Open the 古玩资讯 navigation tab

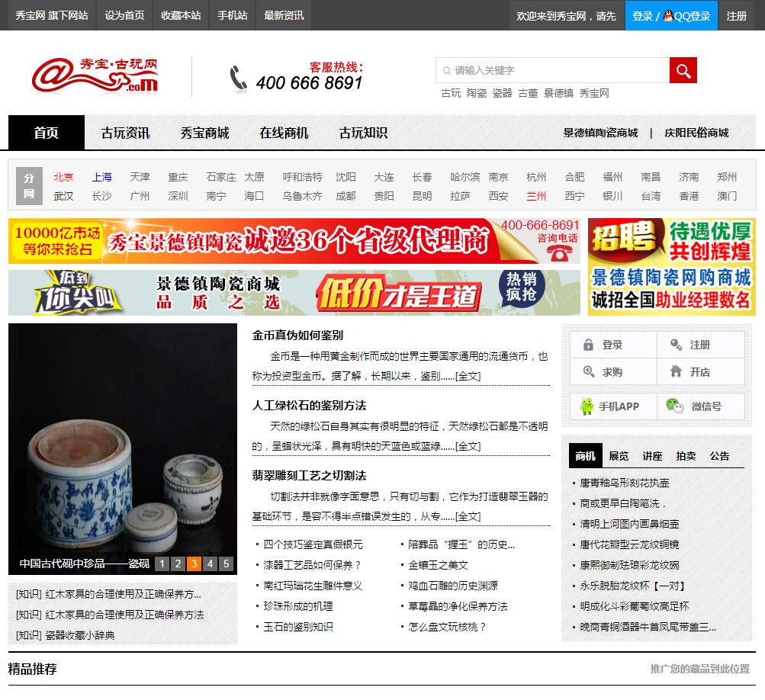point(125,133)
